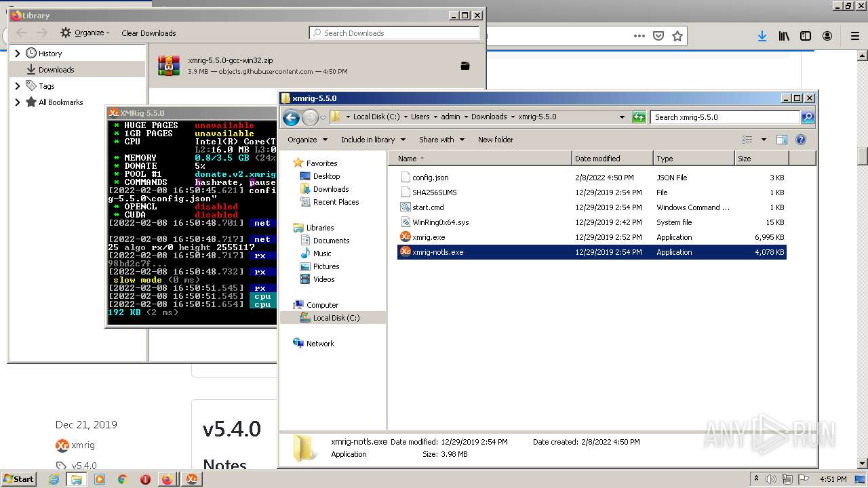Toggle the Firefox sidebars icon
Screen dimensions: 868x488
click(x=806, y=36)
